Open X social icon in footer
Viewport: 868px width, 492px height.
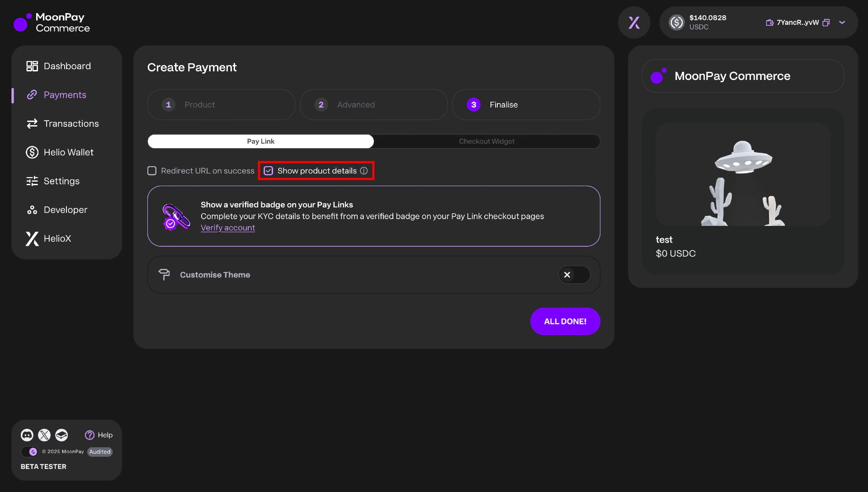pos(44,435)
